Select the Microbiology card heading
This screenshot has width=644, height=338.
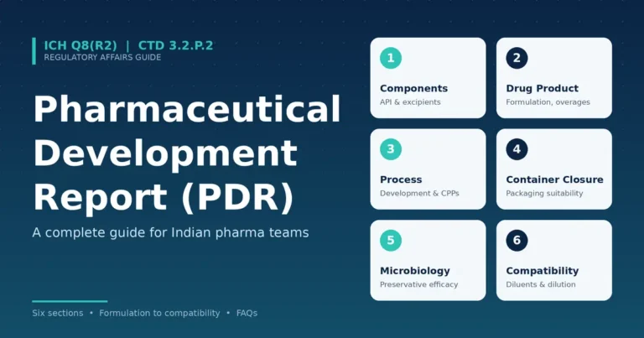point(415,271)
